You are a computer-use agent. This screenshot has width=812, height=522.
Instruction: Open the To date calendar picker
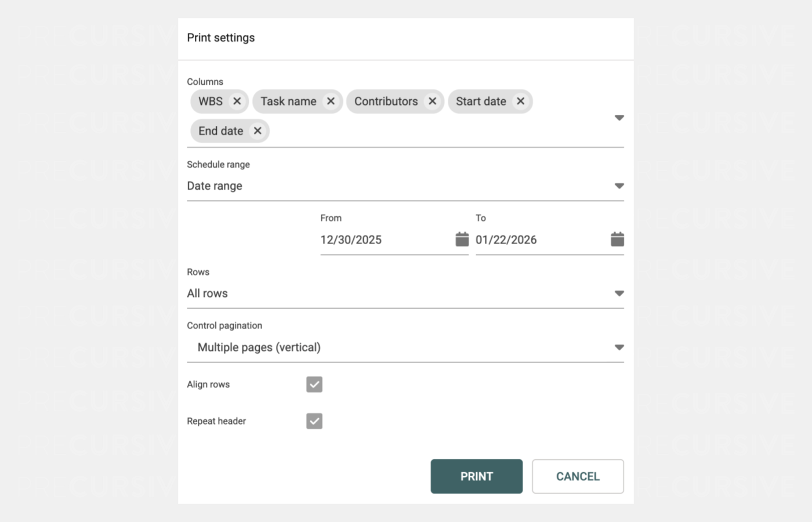617,239
